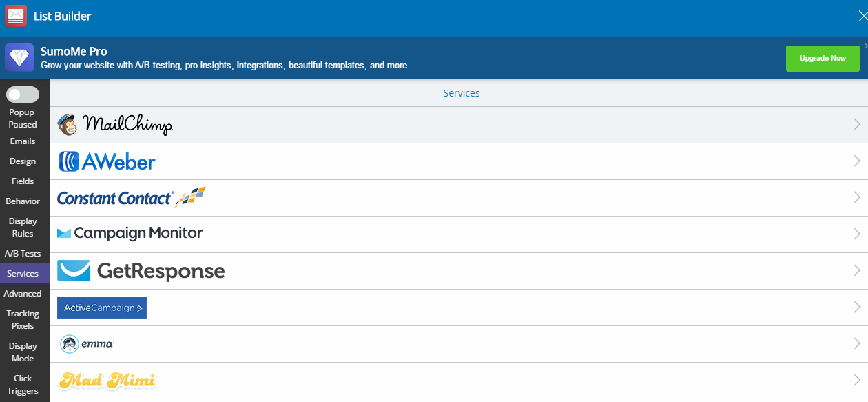
Task: Expand the MailChimp row chevron
Action: click(857, 125)
